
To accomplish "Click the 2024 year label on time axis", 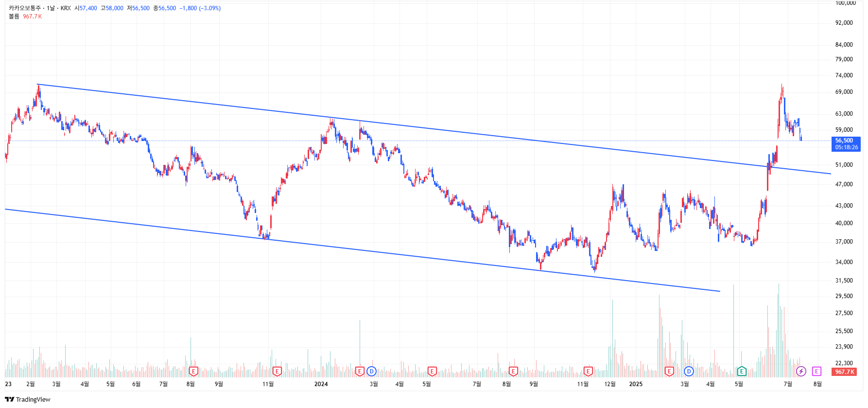I will (x=321, y=384).
